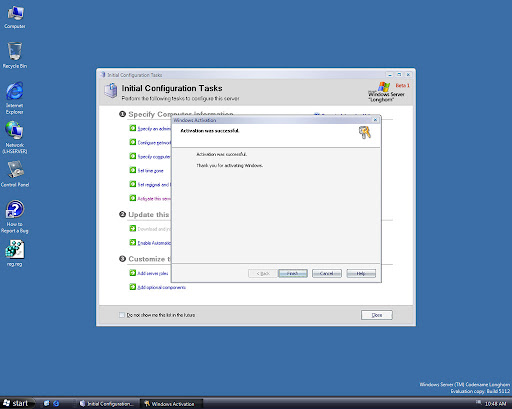Select the reg.reg file on the desktop
The image size is (512, 409).
pos(15,253)
